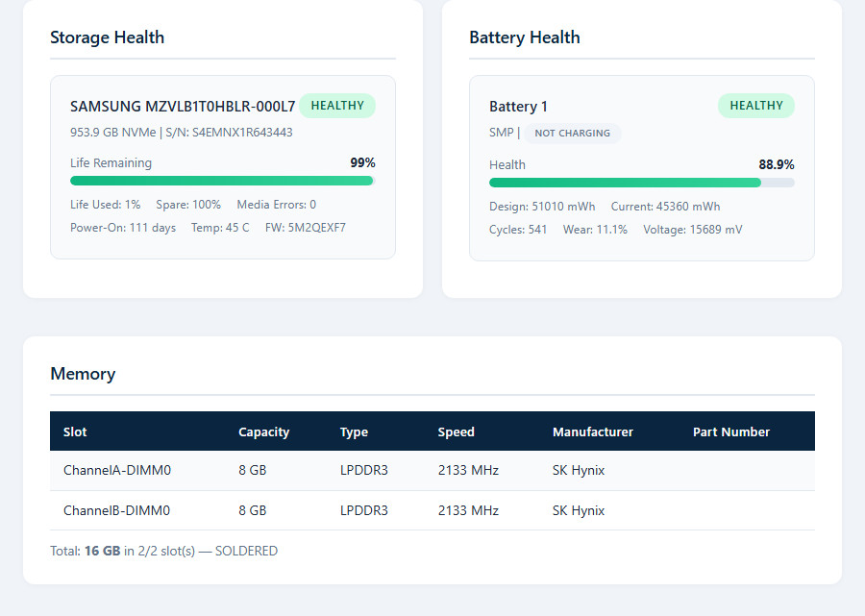Click the battery Health progress bar

pos(642,183)
